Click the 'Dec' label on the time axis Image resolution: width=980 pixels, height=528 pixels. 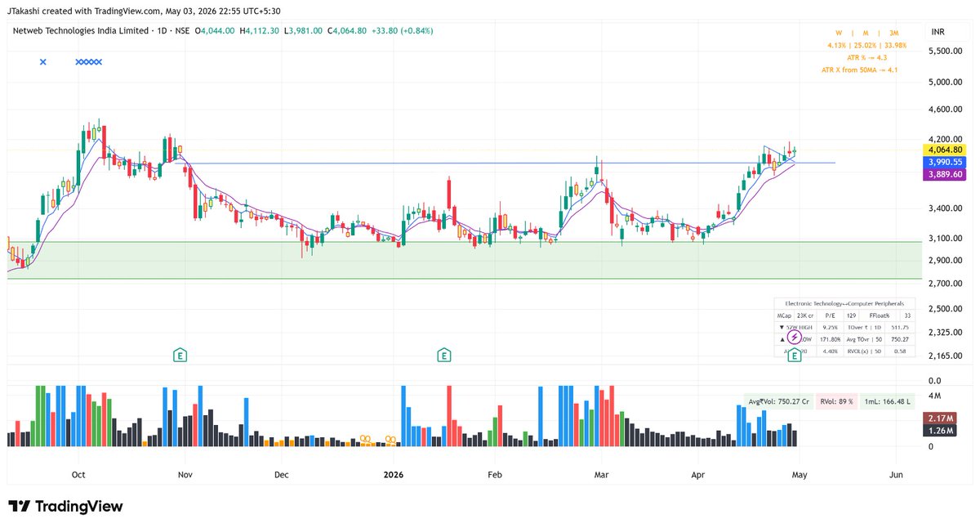click(x=282, y=475)
